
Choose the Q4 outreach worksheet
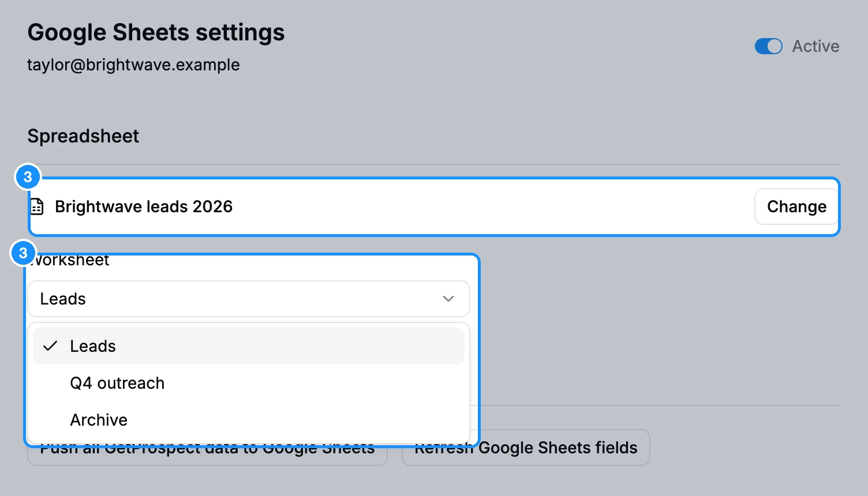(x=249, y=383)
